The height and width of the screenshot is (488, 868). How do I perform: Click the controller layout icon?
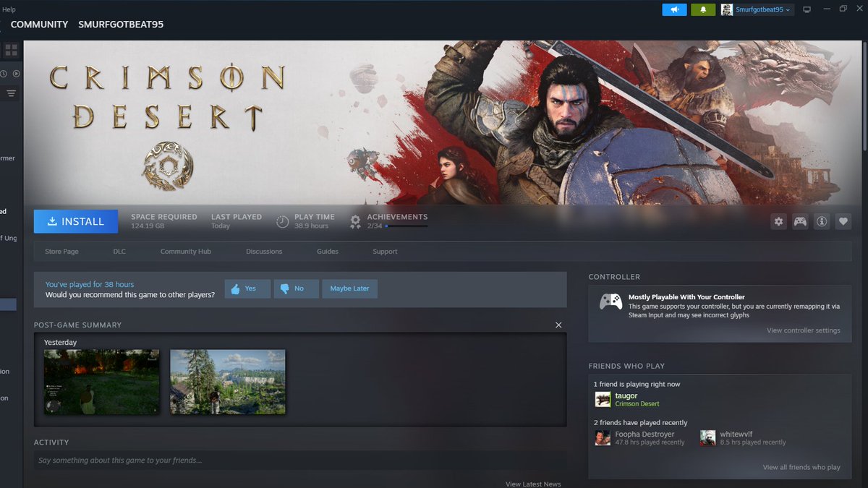click(x=800, y=222)
